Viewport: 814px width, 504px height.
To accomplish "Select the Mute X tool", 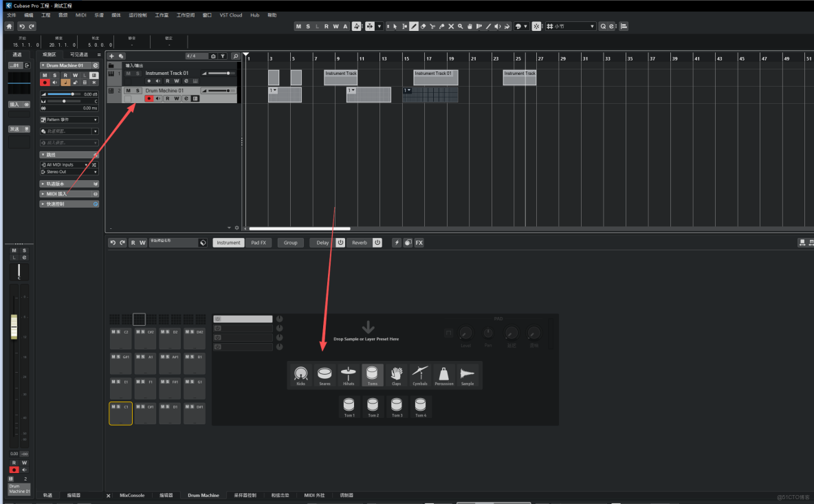I will coord(451,26).
